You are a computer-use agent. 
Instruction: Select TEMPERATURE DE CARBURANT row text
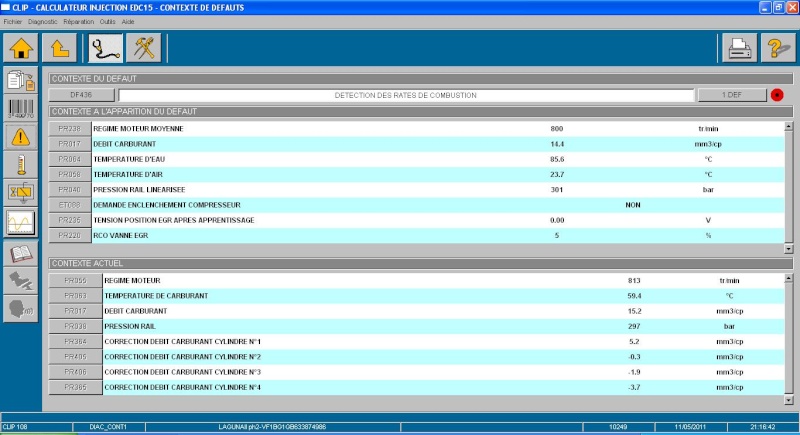tap(156, 296)
